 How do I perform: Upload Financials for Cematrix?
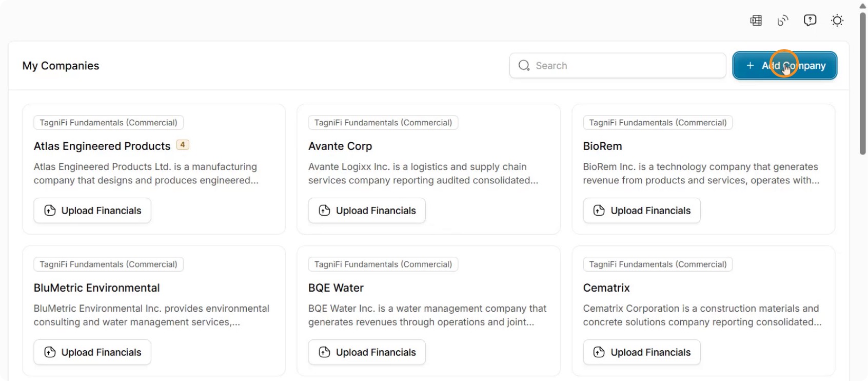[642, 352]
